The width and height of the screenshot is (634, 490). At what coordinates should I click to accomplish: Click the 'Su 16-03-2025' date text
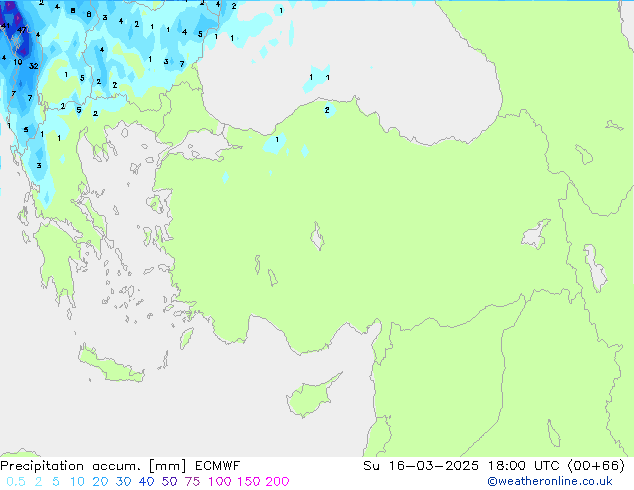pyautogui.click(x=421, y=466)
